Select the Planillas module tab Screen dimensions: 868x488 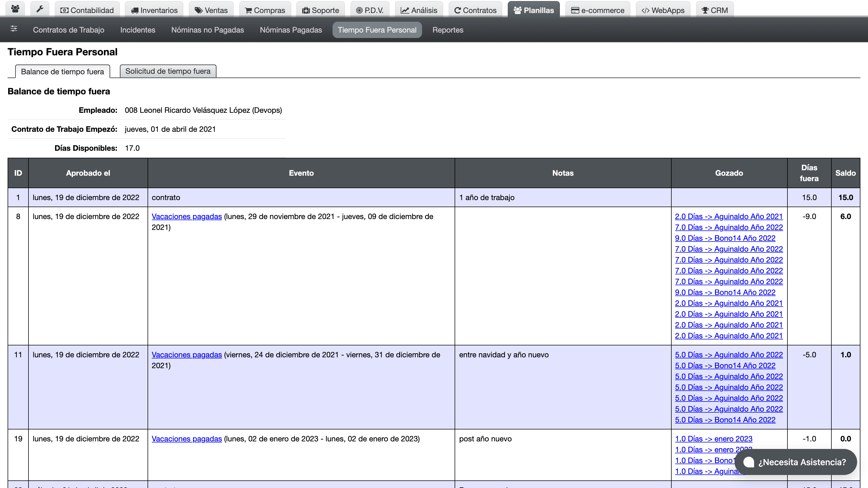click(534, 10)
